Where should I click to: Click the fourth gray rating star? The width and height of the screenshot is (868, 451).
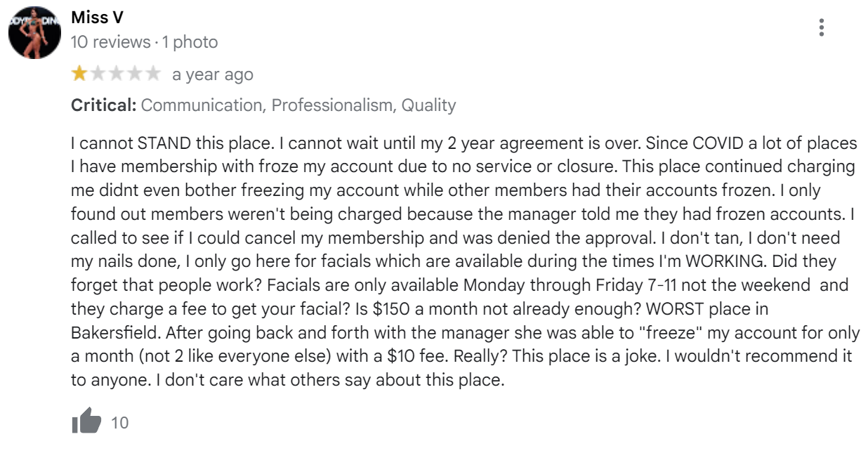pos(135,74)
